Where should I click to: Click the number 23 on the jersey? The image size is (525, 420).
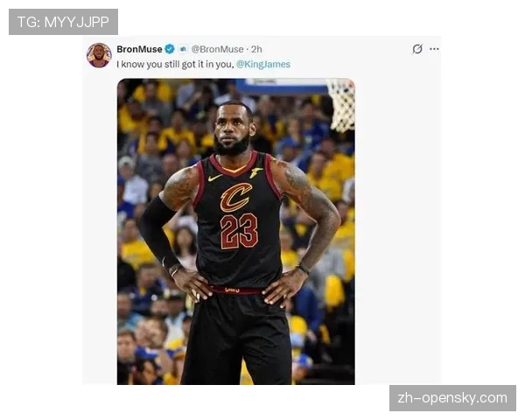(239, 231)
